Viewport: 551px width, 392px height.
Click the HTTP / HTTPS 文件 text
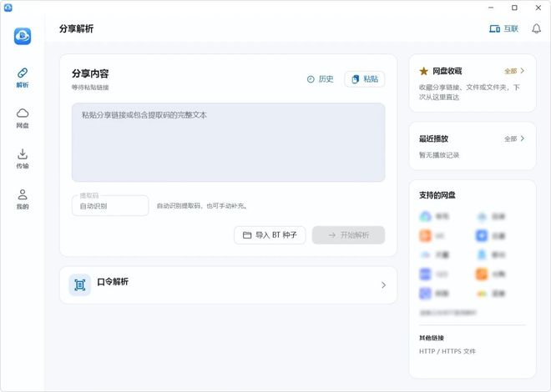[x=447, y=351]
